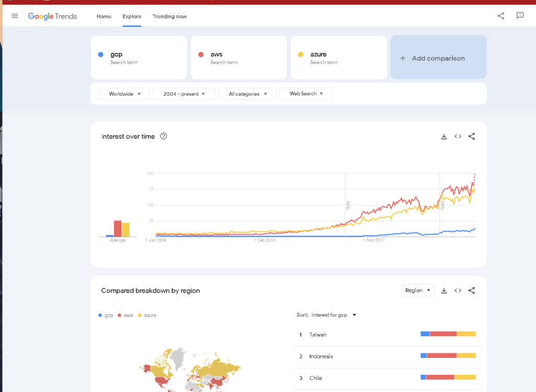Click Taiwan's stacked interest bar
This screenshot has width=536, height=392.
(x=448, y=334)
